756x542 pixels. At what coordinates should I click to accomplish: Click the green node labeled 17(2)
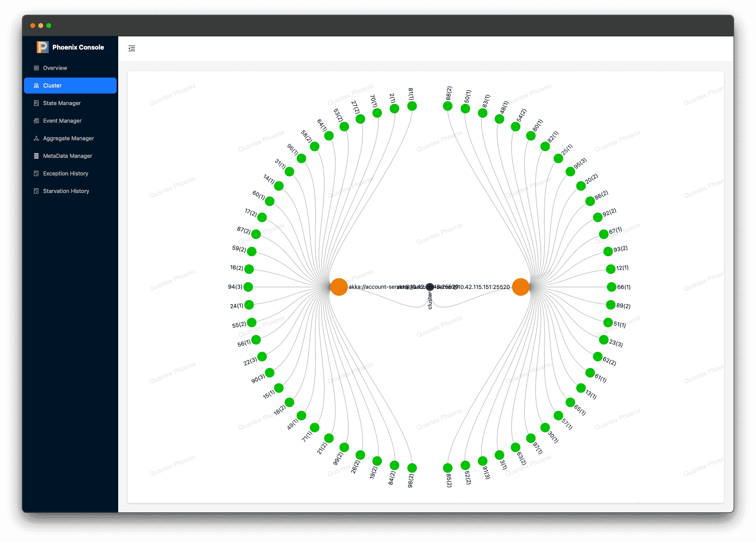262,217
